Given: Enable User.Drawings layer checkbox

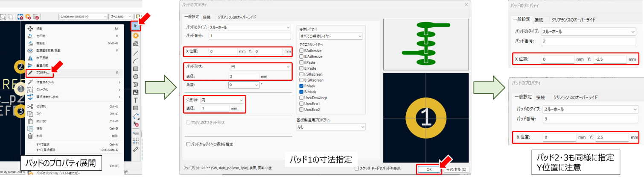Looking at the screenshot, I should 301,97.
